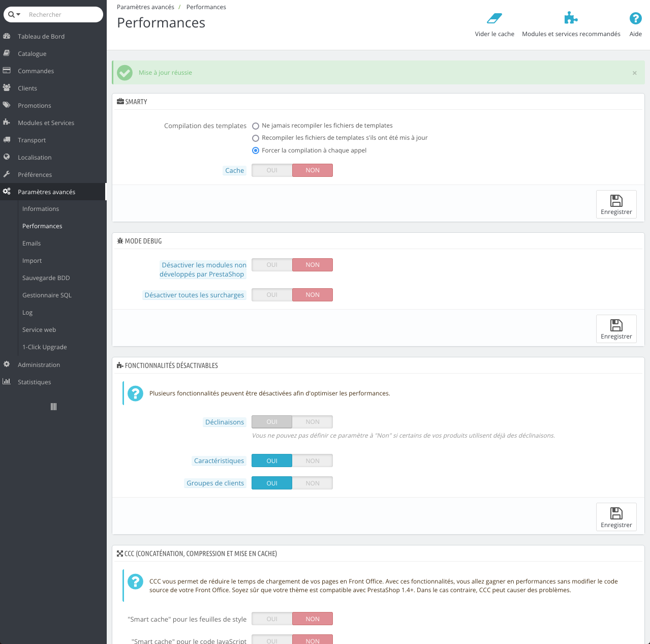Switch Caractéristiques toggle to NON
This screenshot has height=644, width=650.
pyautogui.click(x=313, y=461)
